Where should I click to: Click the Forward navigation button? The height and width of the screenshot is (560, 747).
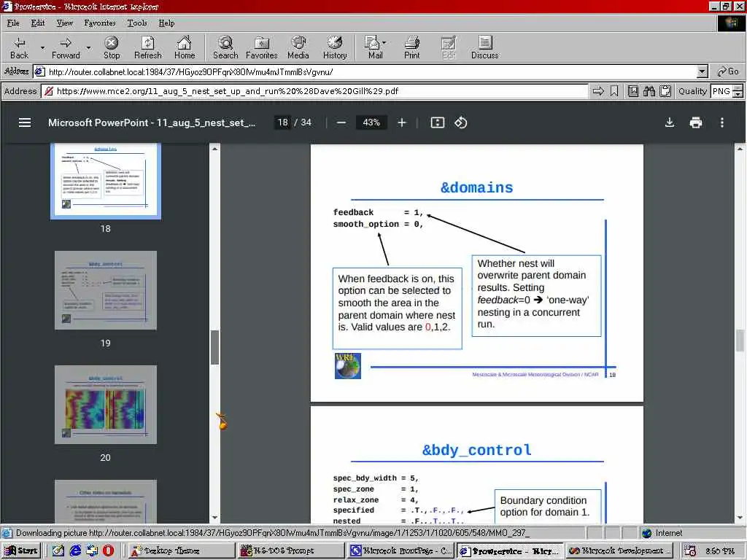pos(66,47)
